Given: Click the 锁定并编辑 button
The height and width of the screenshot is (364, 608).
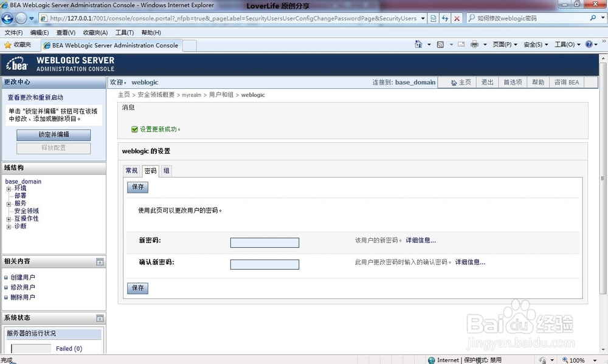Looking at the screenshot, I should point(53,135).
